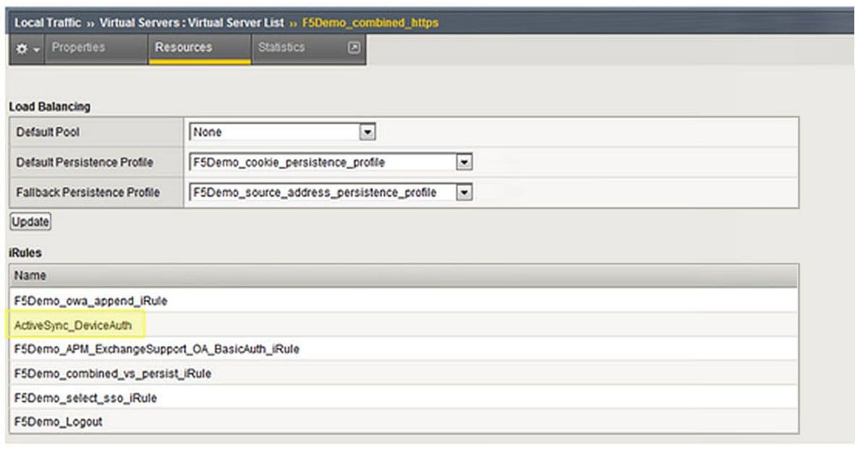Expand the Fallback Persistence Profile dropdown
The height and width of the screenshot is (466, 868).
464,193
